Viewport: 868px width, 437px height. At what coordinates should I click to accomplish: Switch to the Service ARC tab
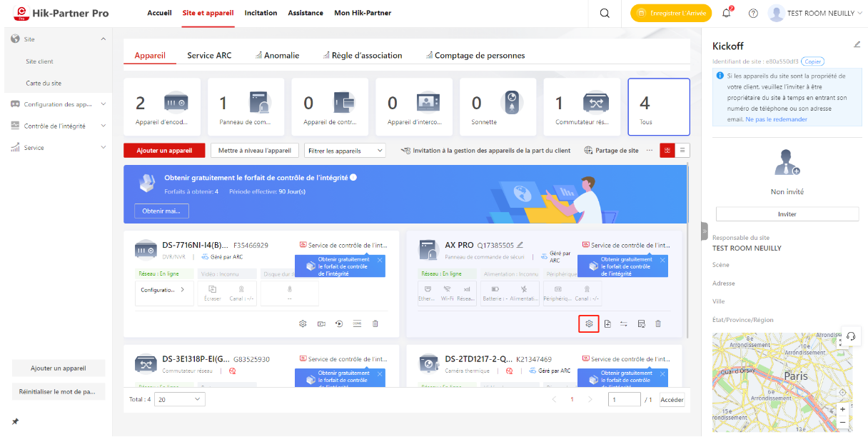click(209, 55)
